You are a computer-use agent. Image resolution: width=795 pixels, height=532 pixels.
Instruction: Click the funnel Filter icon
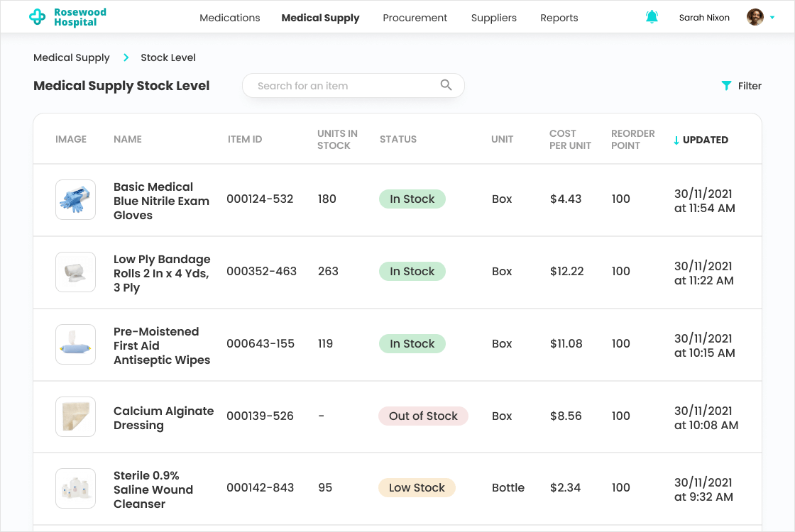click(726, 86)
